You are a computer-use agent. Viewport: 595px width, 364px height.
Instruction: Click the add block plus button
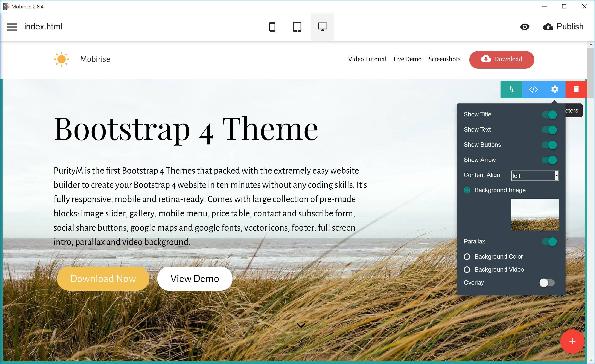pyautogui.click(x=573, y=342)
